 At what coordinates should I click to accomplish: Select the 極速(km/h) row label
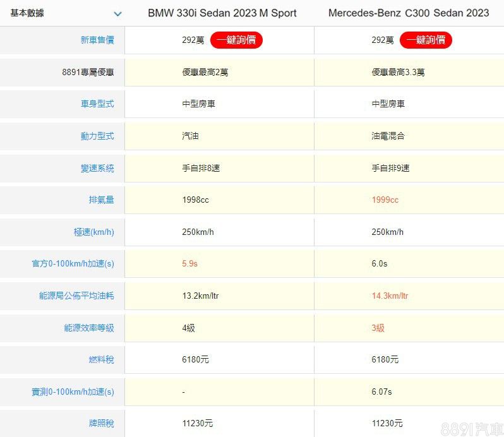[93, 232]
